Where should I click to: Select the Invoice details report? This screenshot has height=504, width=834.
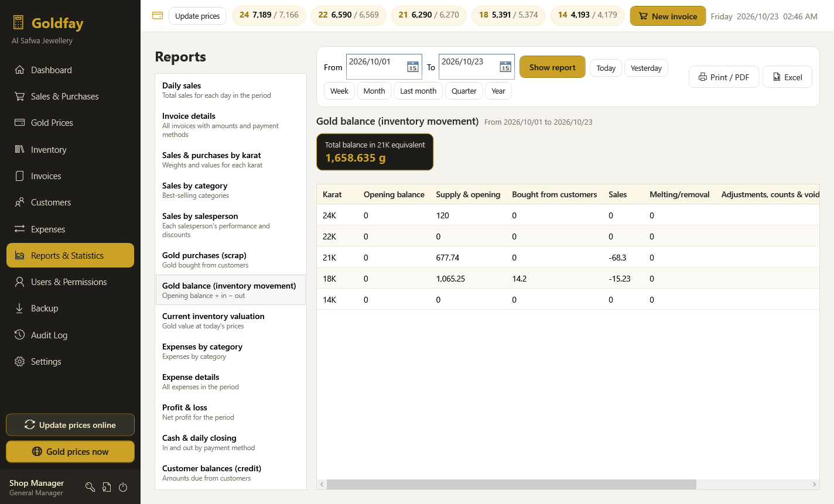[231, 125]
